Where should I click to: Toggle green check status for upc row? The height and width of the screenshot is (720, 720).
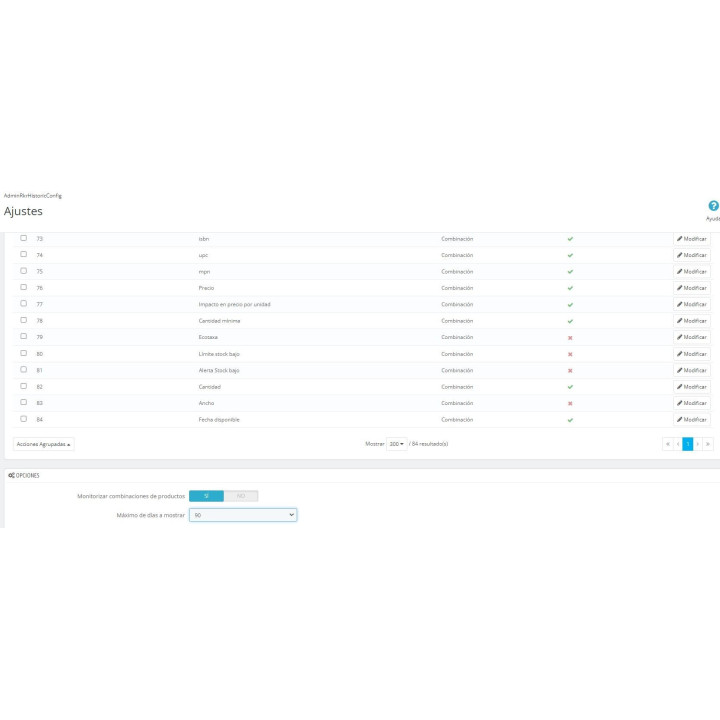click(x=570, y=255)
